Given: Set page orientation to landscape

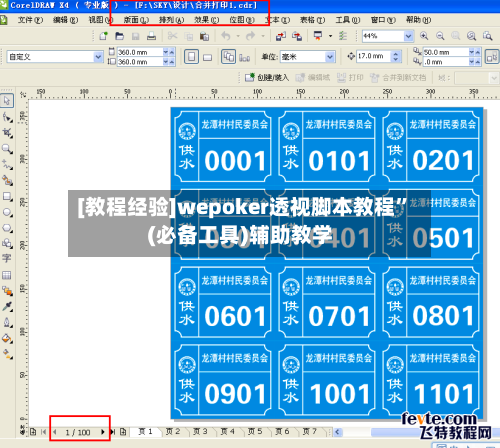Looking at the screenshot, I should click(208, 57).
